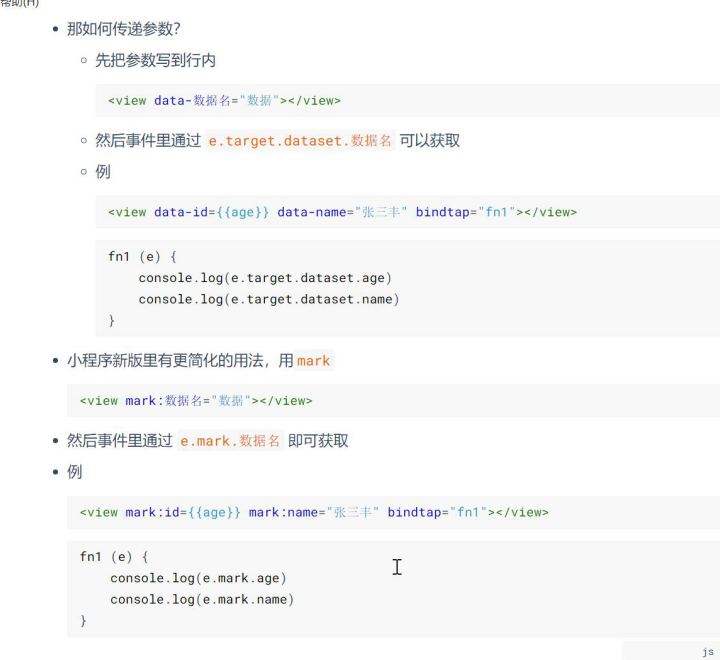This screenshot has width=720, height=660.
Task: Click code line with data-id={{age}}
Action: 342,212
